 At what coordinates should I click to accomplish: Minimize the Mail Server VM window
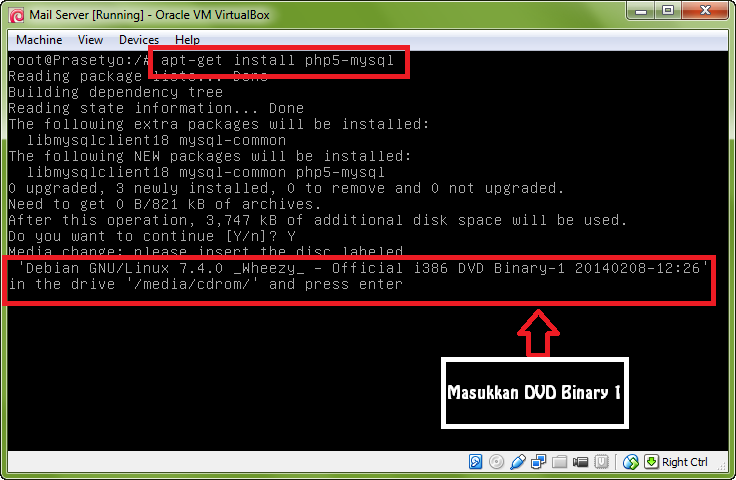click(641, 11)
